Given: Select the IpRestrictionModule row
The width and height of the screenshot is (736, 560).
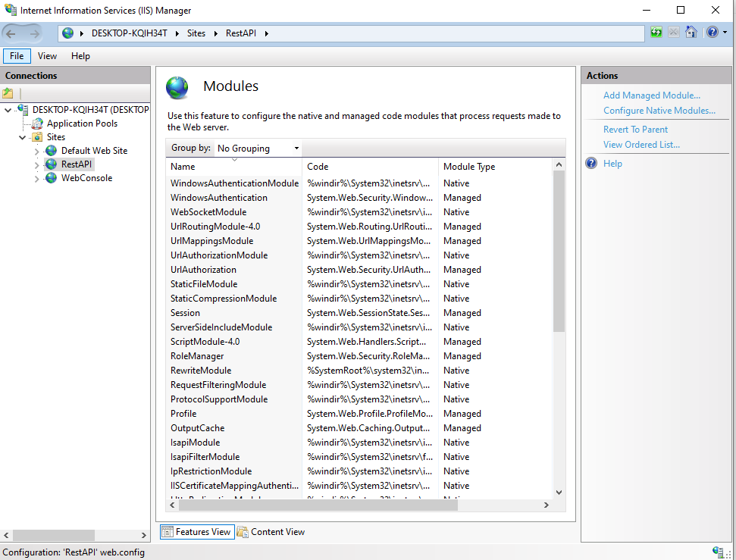Looking at the screenshot, I should coord(359,471).
